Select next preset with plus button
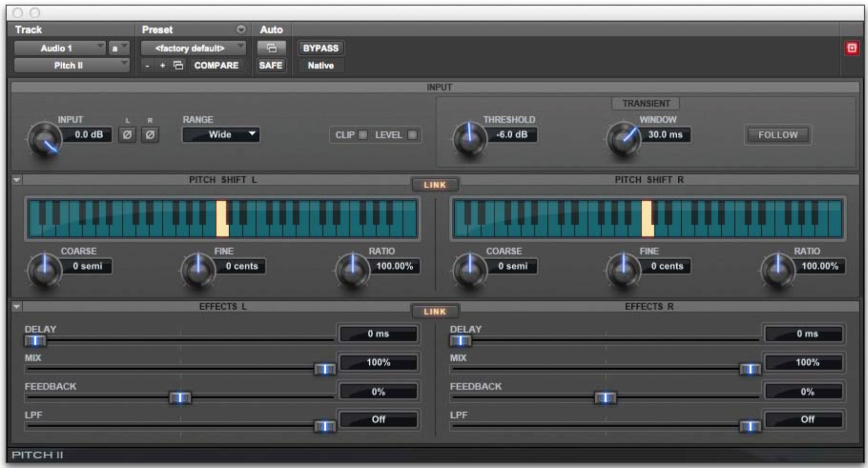The height and width of the screenshot is (468, 868). click(163, 65)
